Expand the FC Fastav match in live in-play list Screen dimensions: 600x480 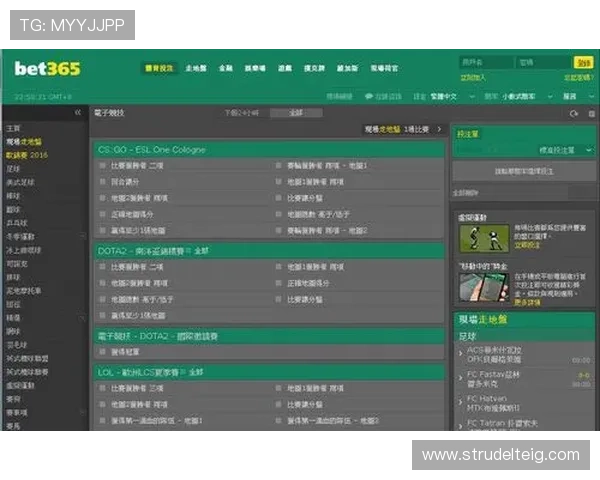[460, 378]
